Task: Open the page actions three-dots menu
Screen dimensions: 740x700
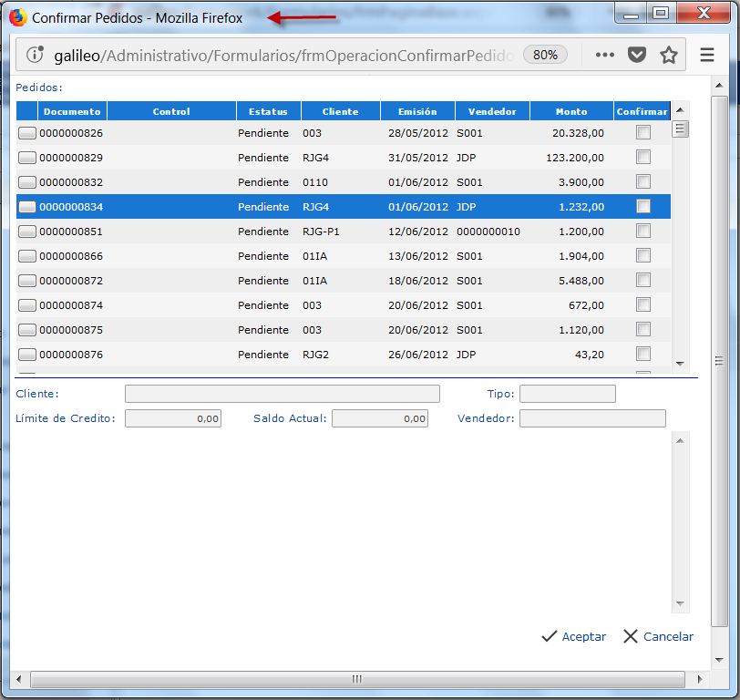Action: pos(602,55)
